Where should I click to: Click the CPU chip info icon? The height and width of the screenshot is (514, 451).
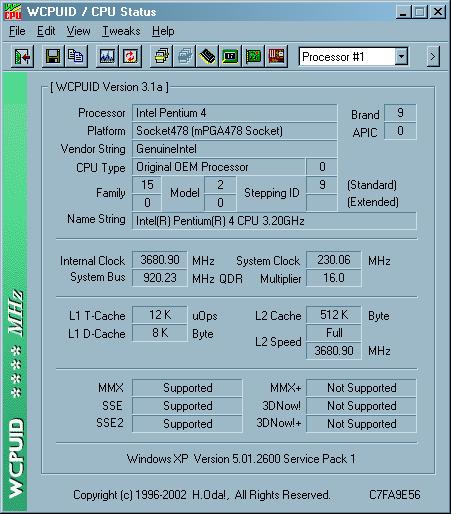(207, 57)
